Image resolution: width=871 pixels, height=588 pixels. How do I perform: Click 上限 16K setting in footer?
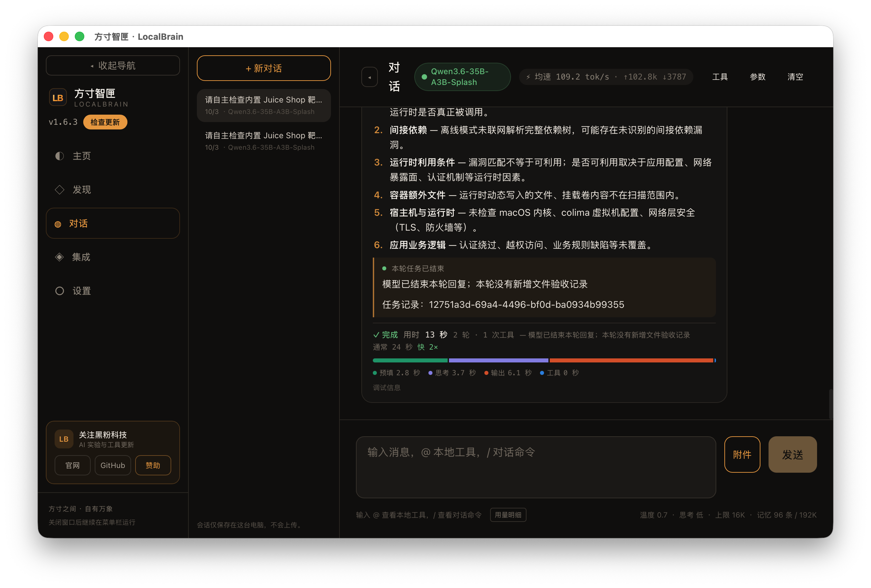pos(730,515)
